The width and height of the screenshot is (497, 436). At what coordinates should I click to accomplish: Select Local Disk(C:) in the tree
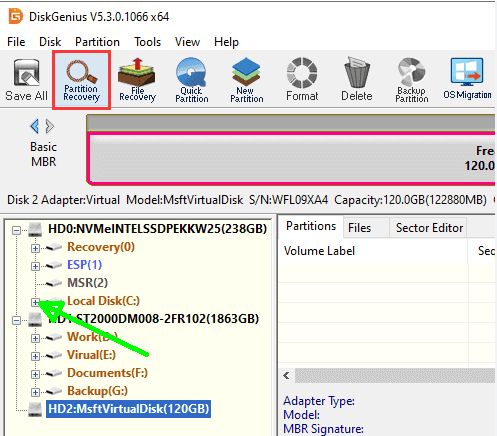103,301
